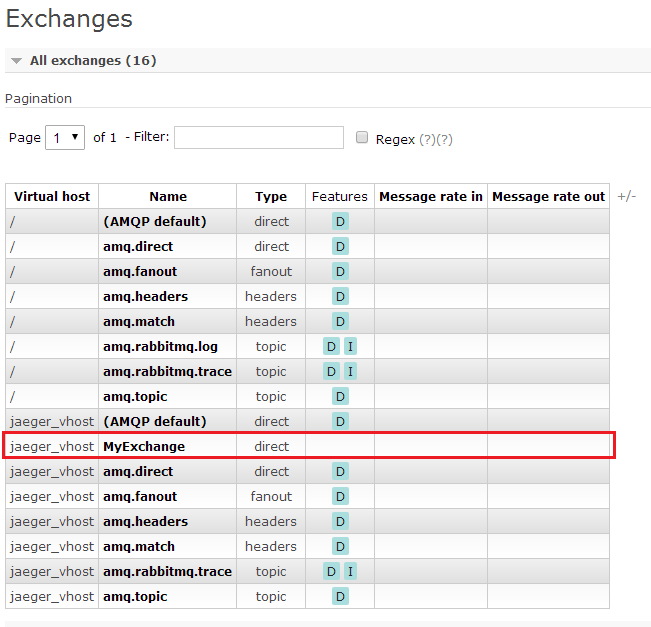Click the D badge on jaeger_vhost amq.headers row

340,522
